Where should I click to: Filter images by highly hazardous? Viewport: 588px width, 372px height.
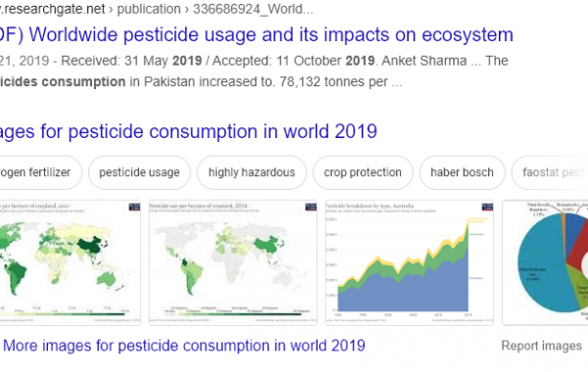[252, 172]
